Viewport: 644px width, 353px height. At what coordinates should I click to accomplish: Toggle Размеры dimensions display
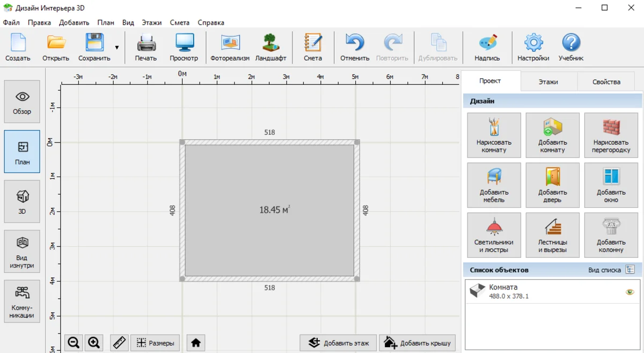pyautogui.click(x=155, y=343)
